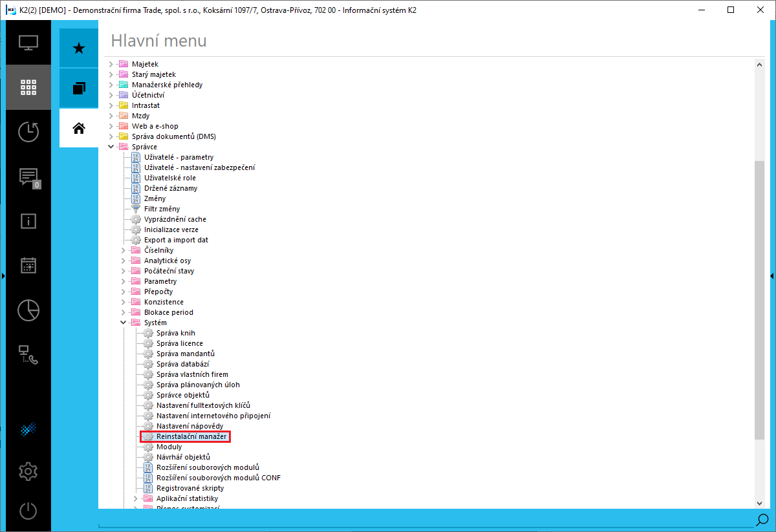Expand the Analytické osy subfolder
Viewport: 776px width, 532px height.
tap(123, 261)
